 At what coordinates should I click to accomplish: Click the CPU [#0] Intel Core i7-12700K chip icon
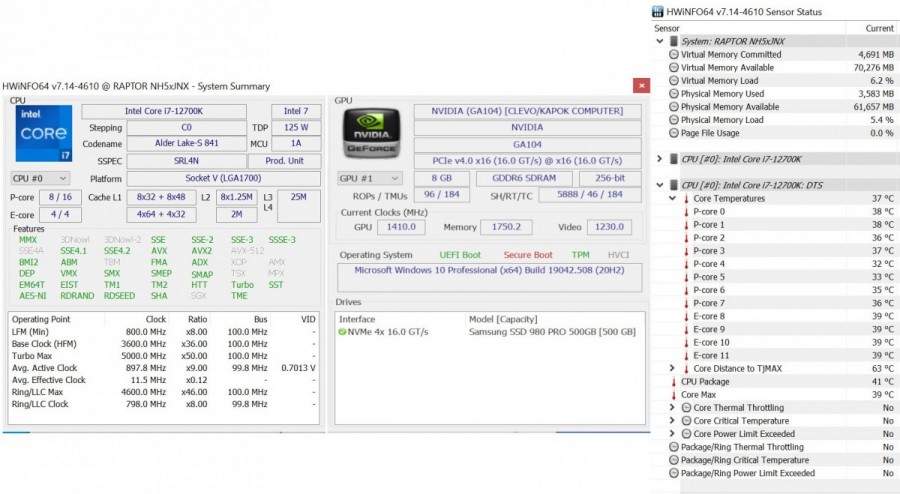coord(674,159)
